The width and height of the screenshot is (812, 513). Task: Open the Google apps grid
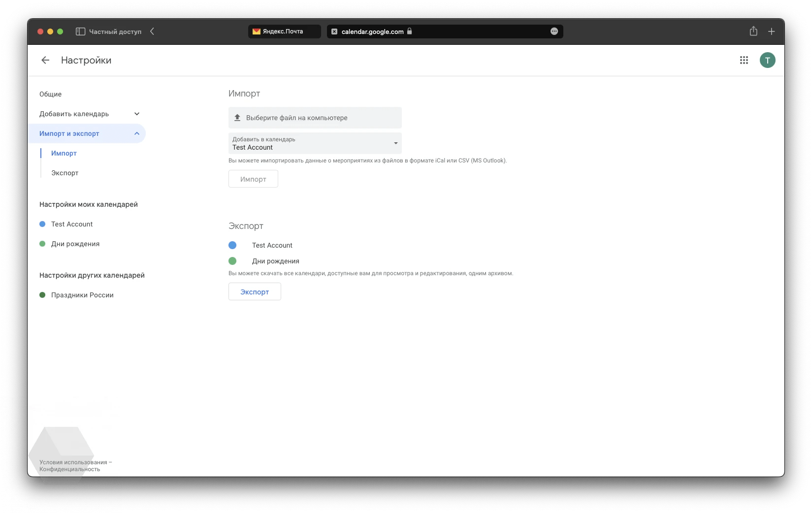click(x=744, y=60)
